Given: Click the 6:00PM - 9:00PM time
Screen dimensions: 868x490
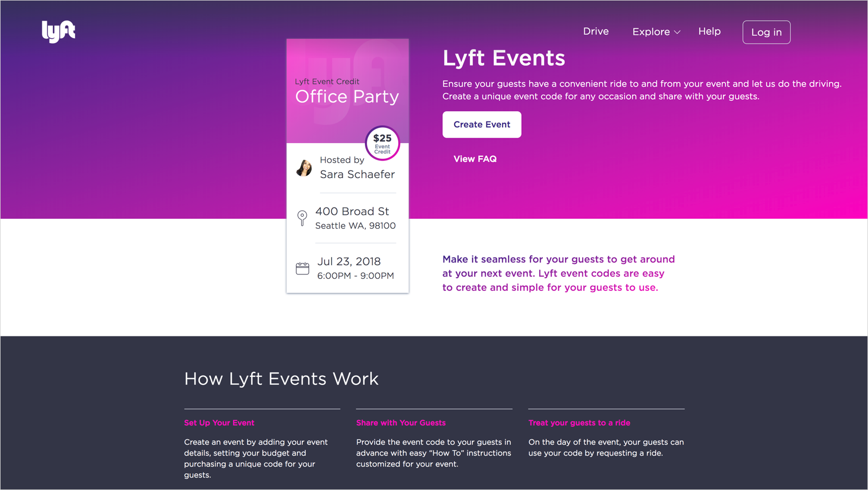Looking at the screenshot, I should tap(356, 276).
